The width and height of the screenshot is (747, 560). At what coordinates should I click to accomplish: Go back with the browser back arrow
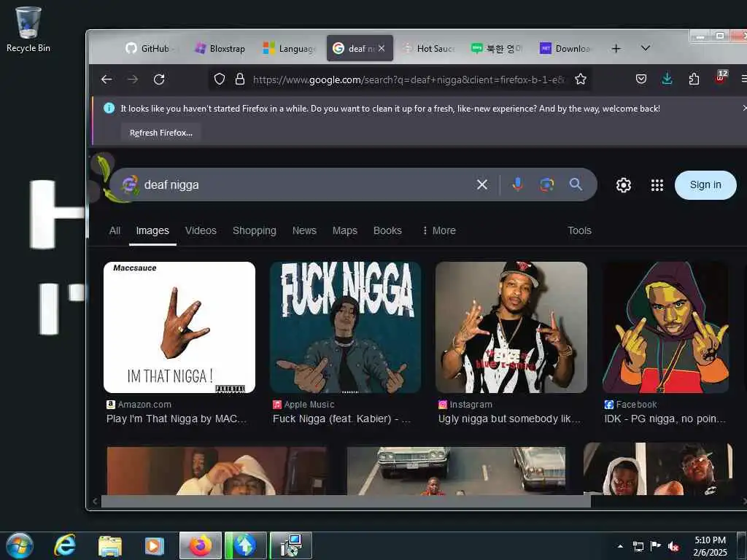[107, 79]
